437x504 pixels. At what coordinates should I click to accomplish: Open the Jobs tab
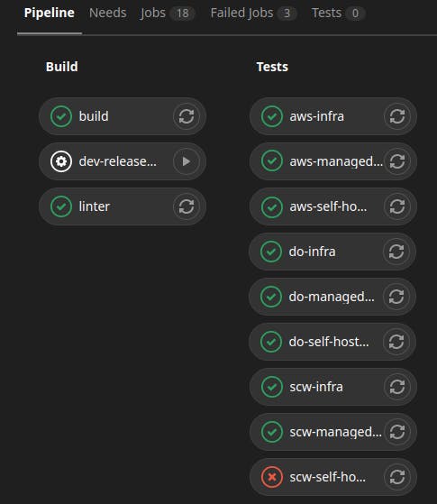(168, 14)
